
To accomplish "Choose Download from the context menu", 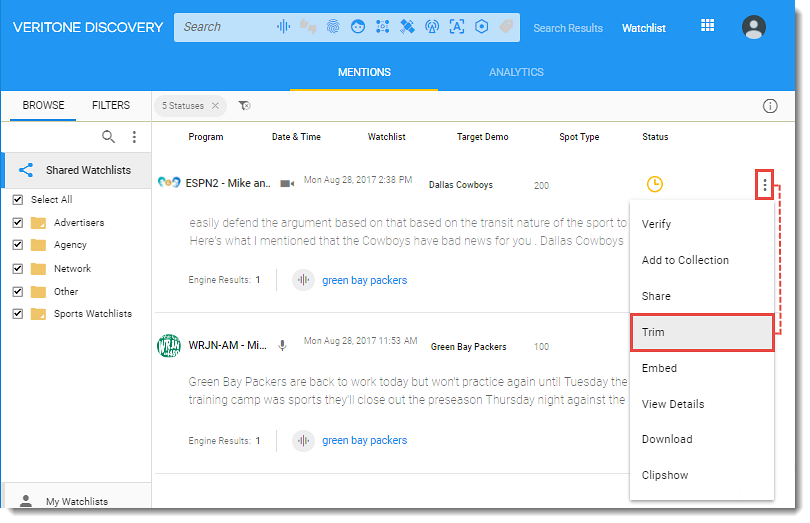I will (x=702, y=439).
